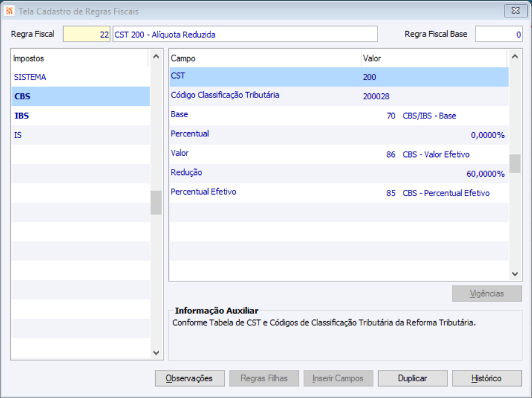Click the fields table scrollbar thumb
This screenshot has height=398, width=532.
click(515, 164)
